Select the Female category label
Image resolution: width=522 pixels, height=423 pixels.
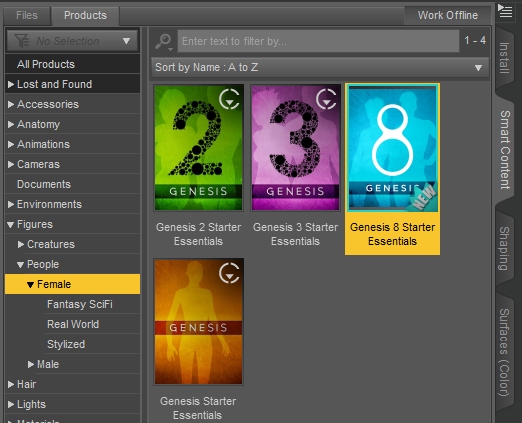point(54,284)
